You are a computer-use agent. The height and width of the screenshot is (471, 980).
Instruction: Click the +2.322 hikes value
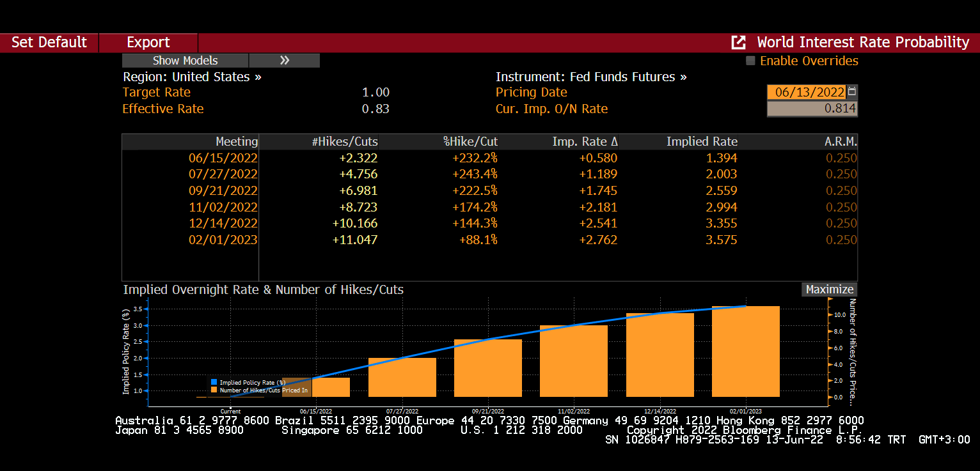358,158
